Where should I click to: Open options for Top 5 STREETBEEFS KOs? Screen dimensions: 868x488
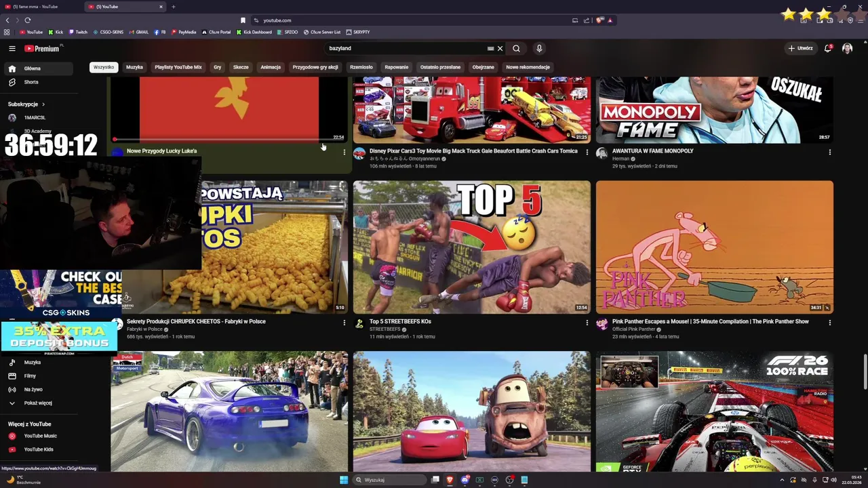[x=587, y=323]
